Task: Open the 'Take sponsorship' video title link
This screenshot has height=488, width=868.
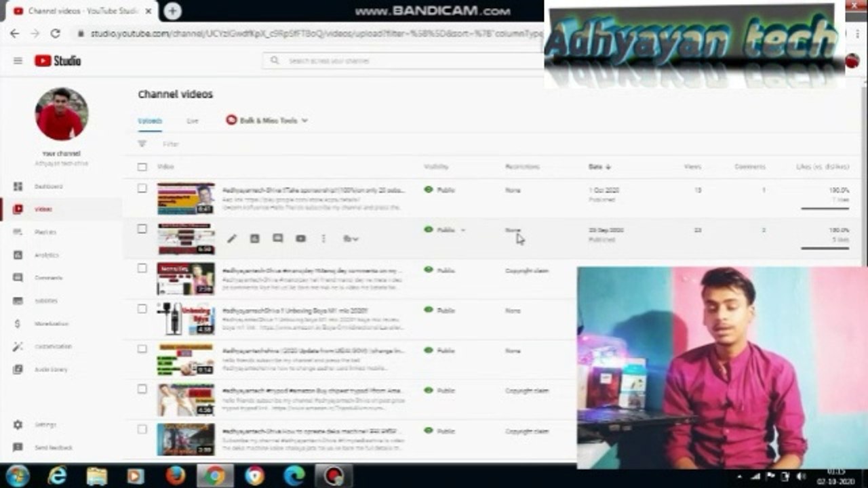Action: click(313, 190)
